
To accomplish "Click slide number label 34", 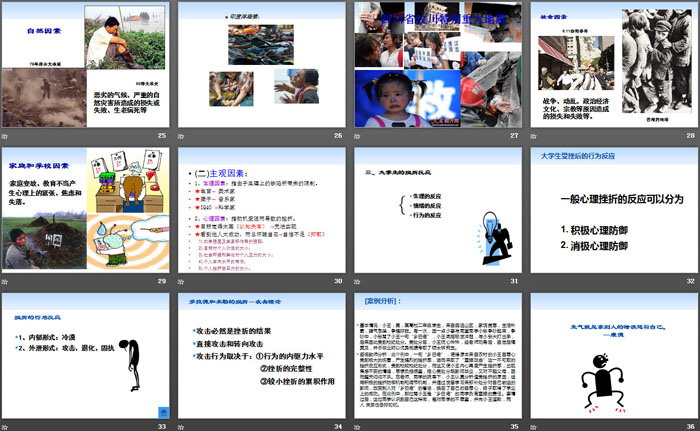I will [338, 427].
